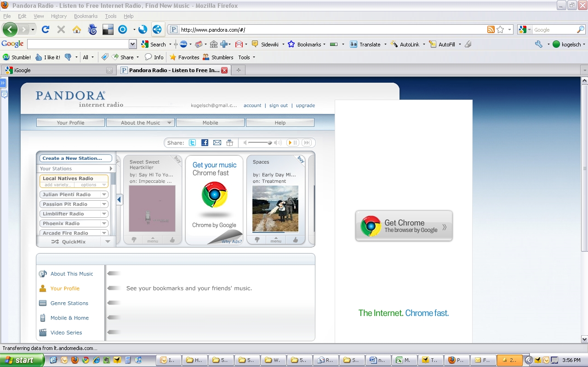The width and height of the screenshot is (588, 367).
Task: Bookmark this page with the star icon
Action: pos(500,29)
